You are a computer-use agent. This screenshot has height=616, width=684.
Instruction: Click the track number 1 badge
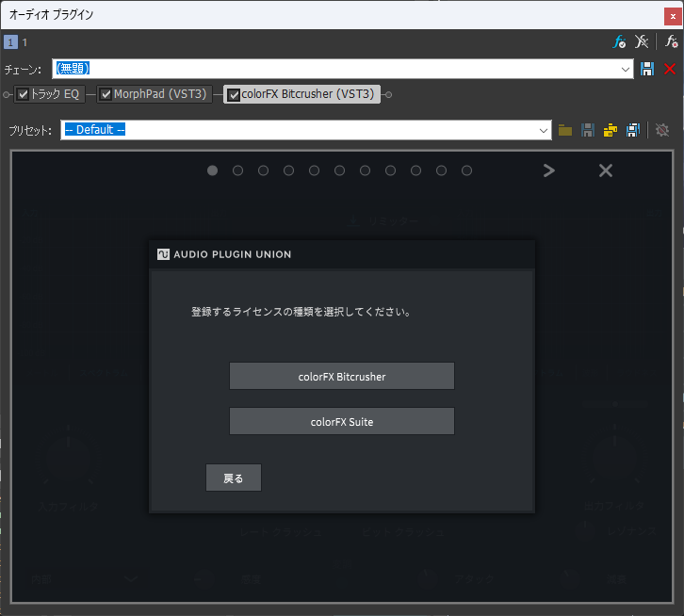click(11, 42)
